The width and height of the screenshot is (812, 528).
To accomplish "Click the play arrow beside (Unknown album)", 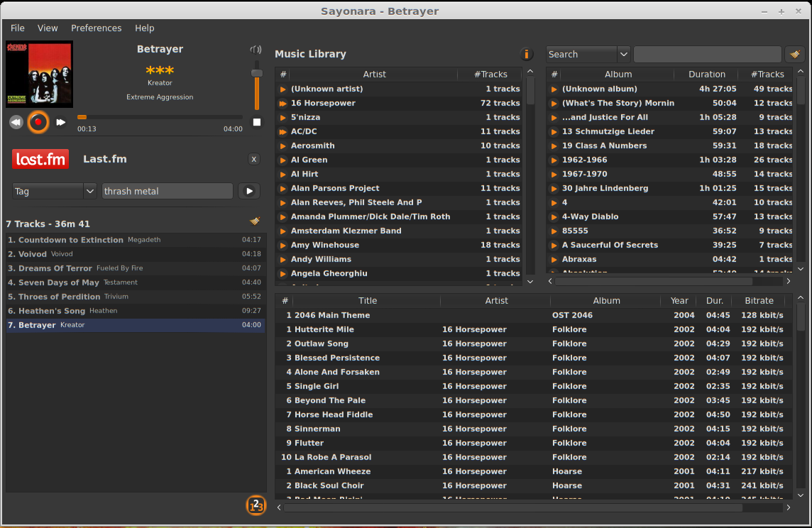I will click(554, 89).
